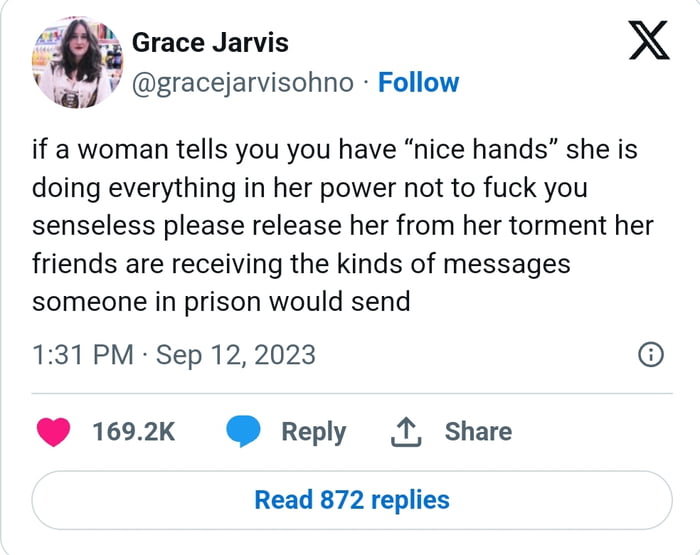
Task: Click the Grace Jarvis display name
Action: [x=210, y=43]
